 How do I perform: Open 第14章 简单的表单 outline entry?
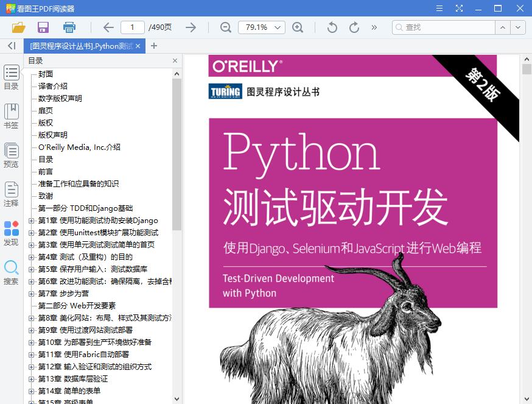pos(69,391)
